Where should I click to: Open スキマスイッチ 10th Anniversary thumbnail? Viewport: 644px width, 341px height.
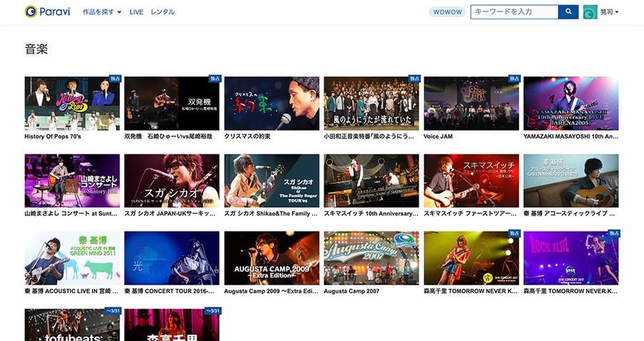pos(371,181)
